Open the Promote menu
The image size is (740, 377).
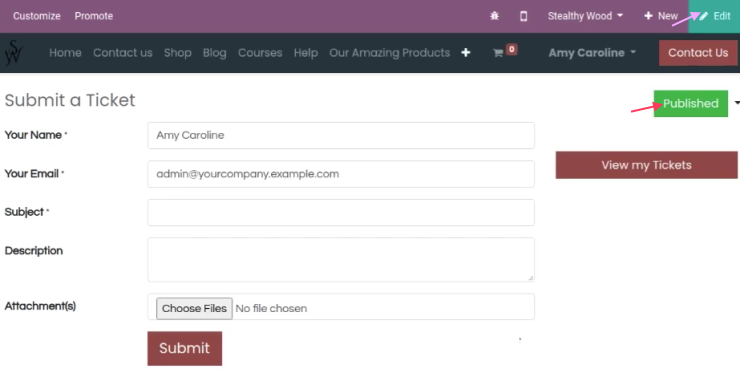93,16
